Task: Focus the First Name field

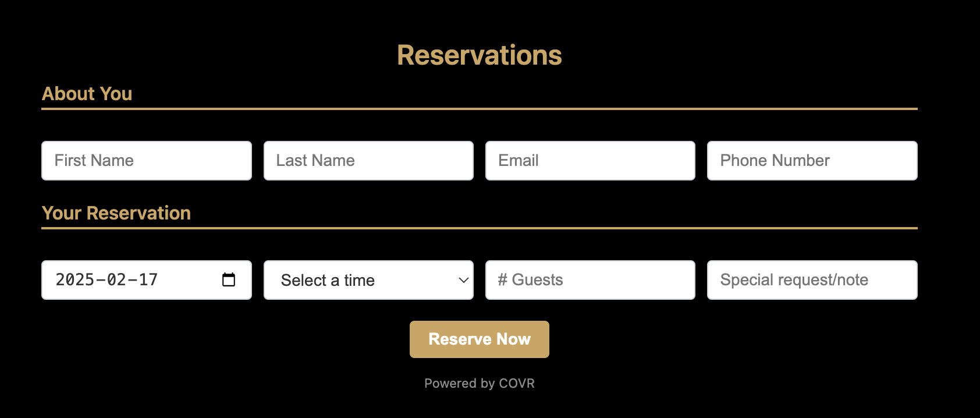Action: (147, 161)
